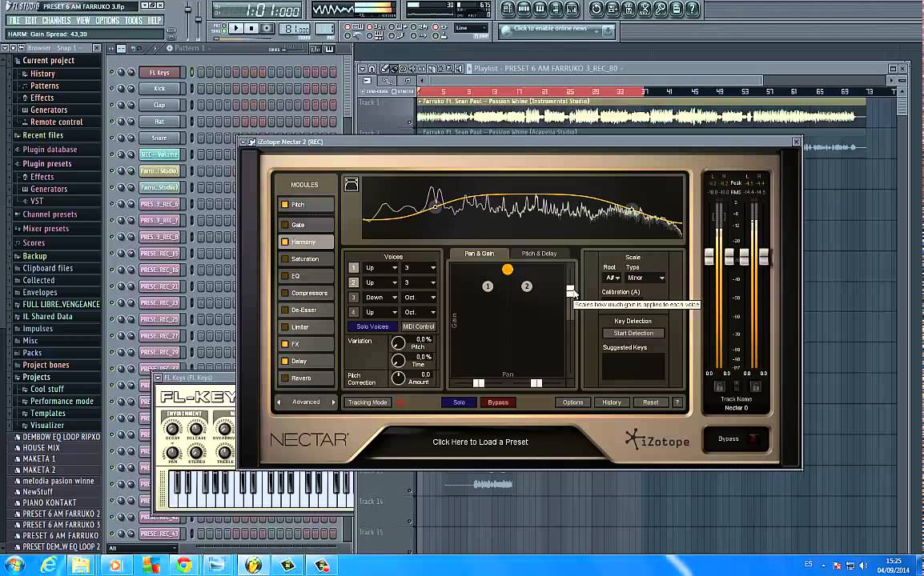
Task: Open voice 3 direction dropdown showing Down
Action: (380, 298)
